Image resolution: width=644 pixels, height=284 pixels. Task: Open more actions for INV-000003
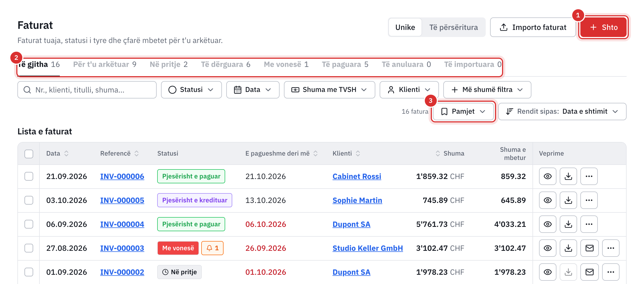click(x=611, y=248)
